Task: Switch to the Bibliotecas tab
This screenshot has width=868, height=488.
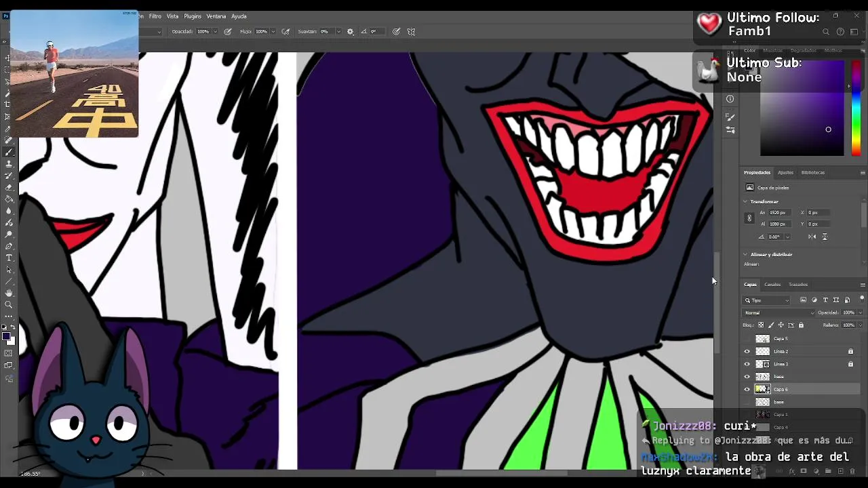Action: tap(813, 172)
